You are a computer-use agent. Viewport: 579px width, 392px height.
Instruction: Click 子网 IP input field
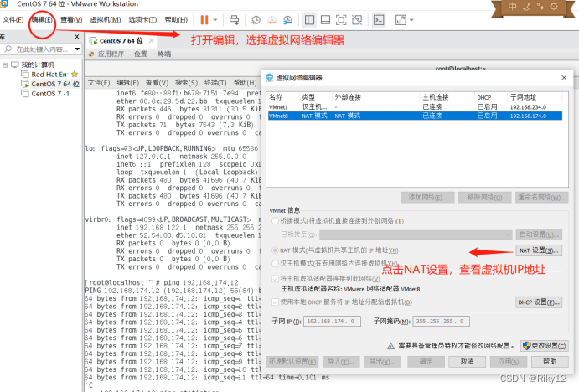(333, 321)
